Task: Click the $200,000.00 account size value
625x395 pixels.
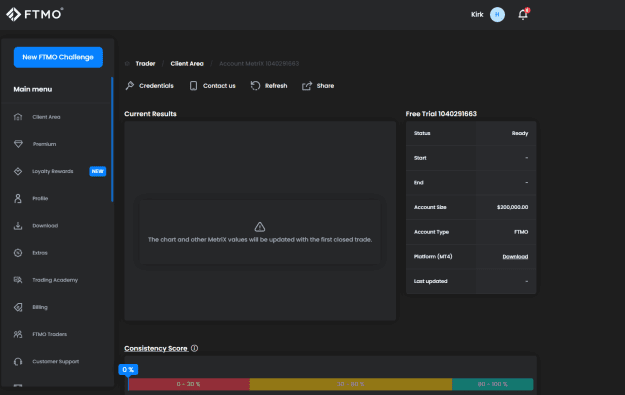Action: pyautogui.click(x=512, y=207)
